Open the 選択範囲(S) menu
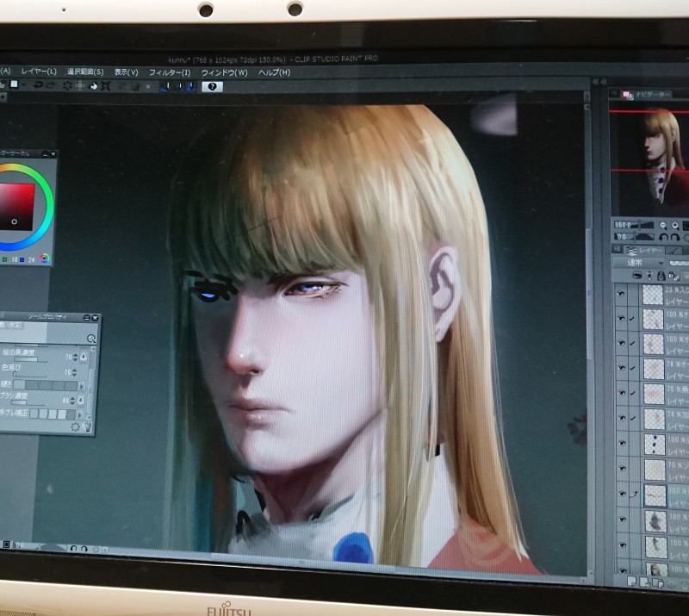The image size is (689, 616). point(85,72)
